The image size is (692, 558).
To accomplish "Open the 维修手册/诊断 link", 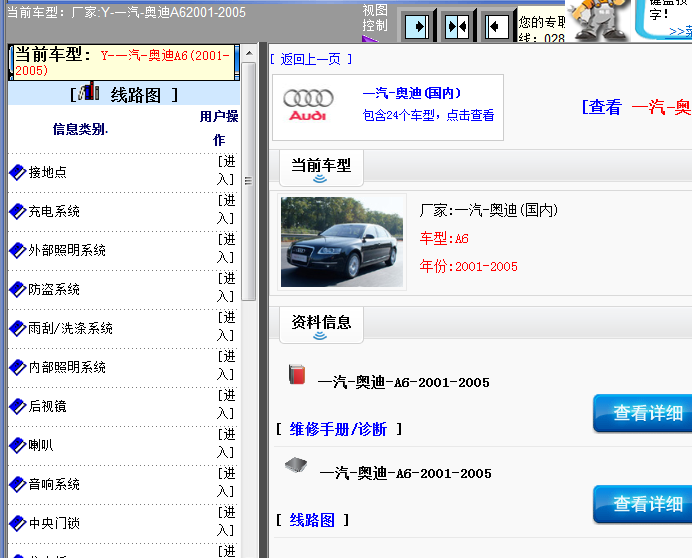I will 338,429.
